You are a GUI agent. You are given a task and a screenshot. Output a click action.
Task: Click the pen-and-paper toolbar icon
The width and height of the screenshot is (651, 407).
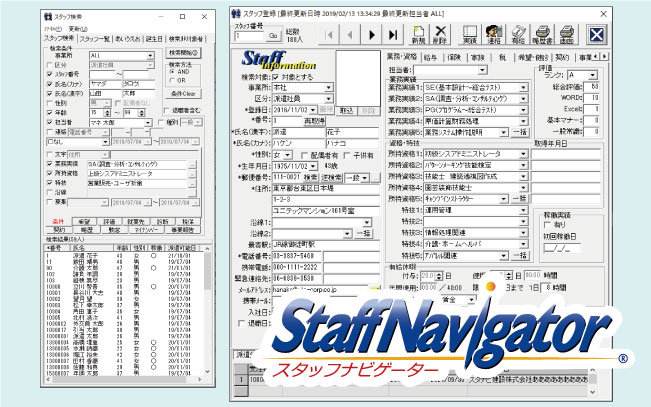[518, 35]
